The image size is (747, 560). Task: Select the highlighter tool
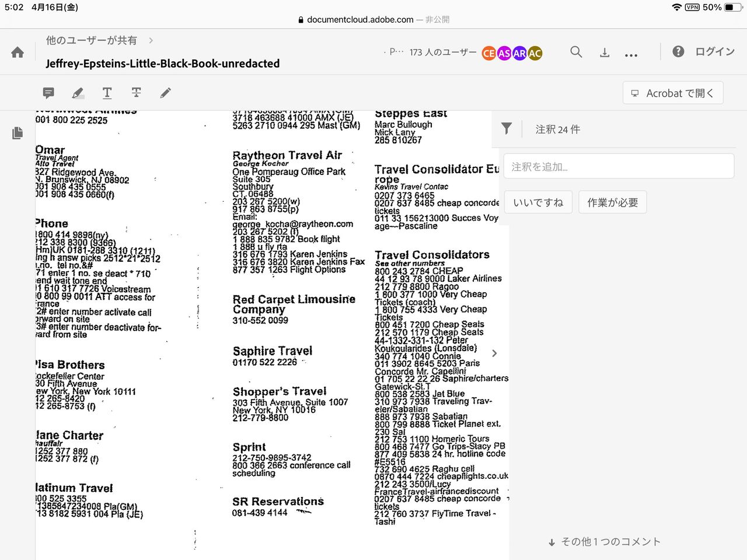[78, 93]
